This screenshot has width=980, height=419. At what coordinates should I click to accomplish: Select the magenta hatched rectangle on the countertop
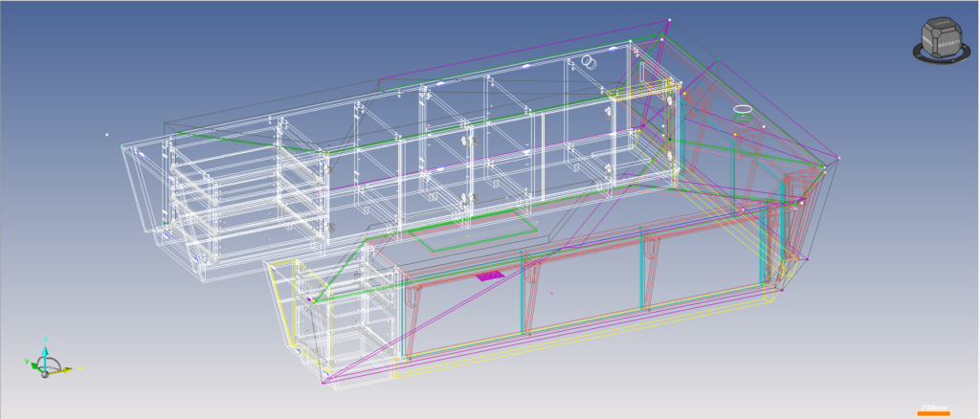490,276
